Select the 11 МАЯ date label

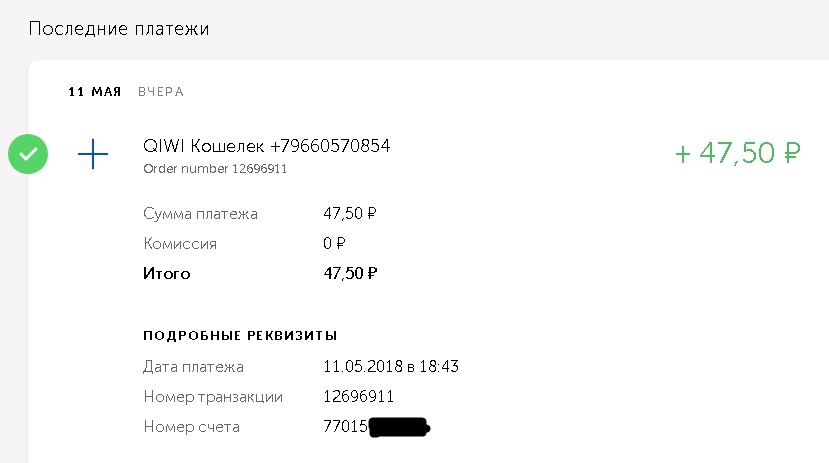[94, 92]
